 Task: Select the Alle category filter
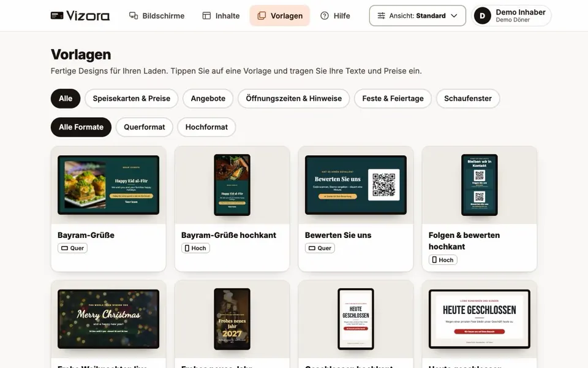click(x=66, y=98)
